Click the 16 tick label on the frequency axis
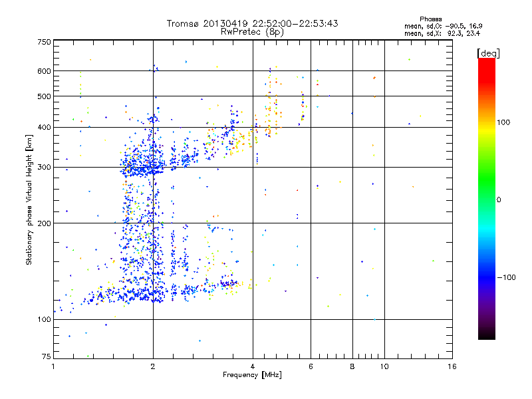The width and height of the screenshot is (532, 399). point(452,366)
